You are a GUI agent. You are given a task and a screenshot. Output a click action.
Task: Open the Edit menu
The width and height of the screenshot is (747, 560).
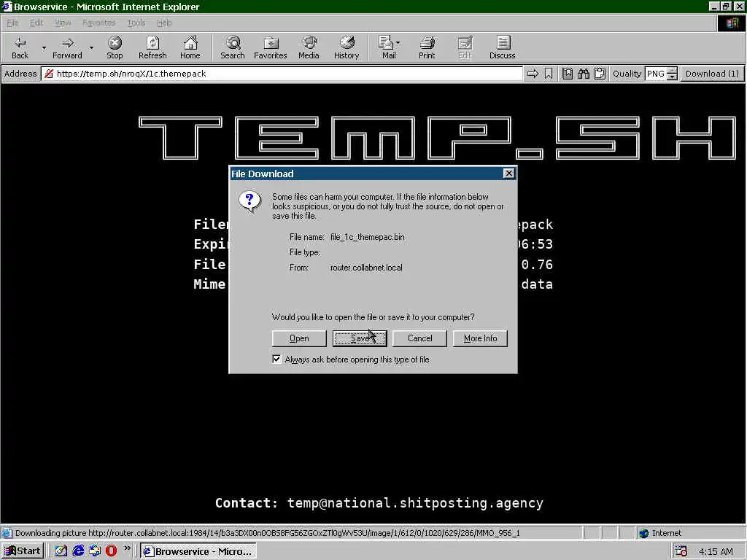coord(36,23)
